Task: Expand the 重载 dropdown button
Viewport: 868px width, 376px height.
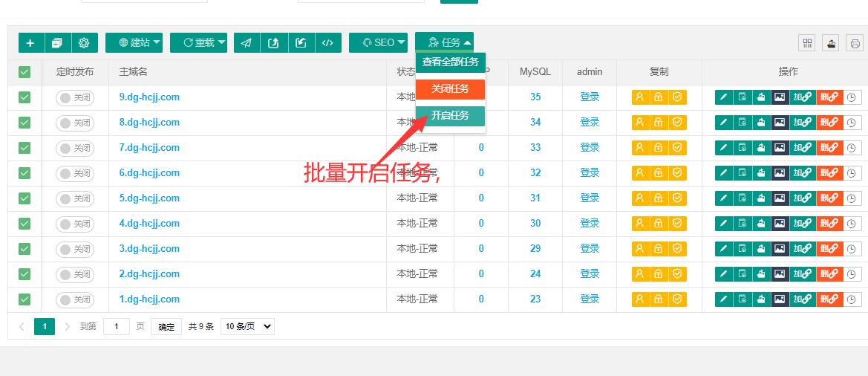Action: (x=199, y=42)
